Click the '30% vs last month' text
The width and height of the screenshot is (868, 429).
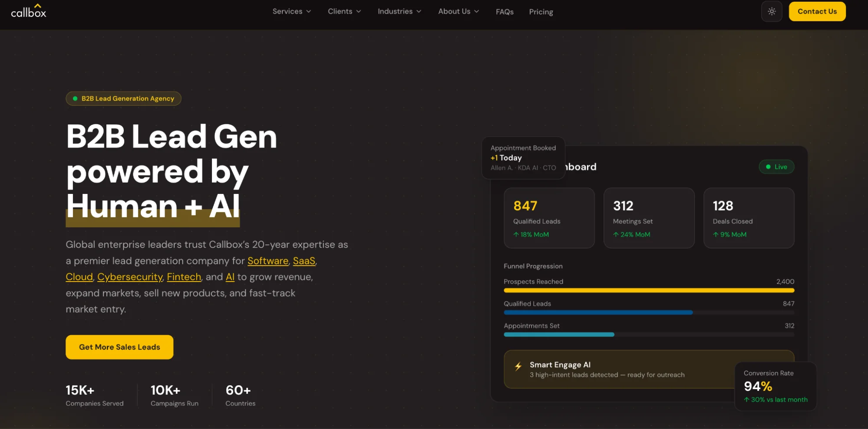(776, 400)
